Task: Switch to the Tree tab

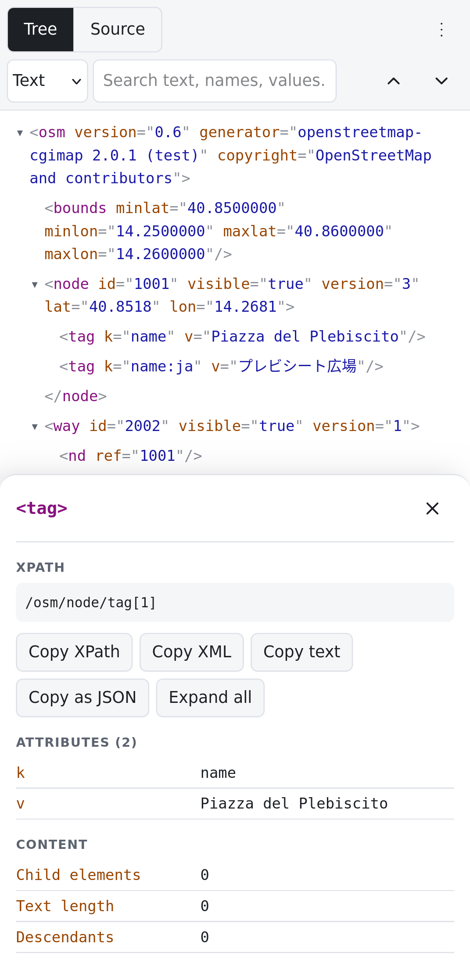Action: tap(40, 29)
